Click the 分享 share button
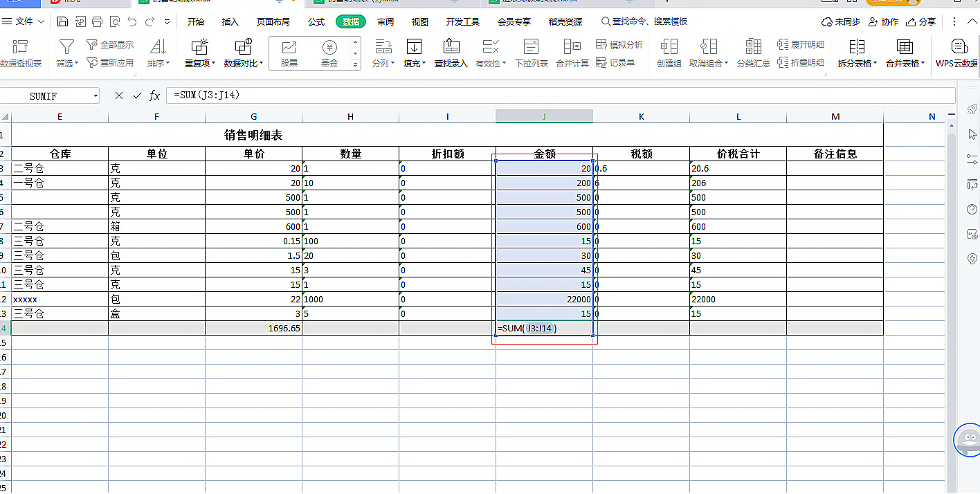The height and width of the screenshot is (494, 980). coord(921,22)
